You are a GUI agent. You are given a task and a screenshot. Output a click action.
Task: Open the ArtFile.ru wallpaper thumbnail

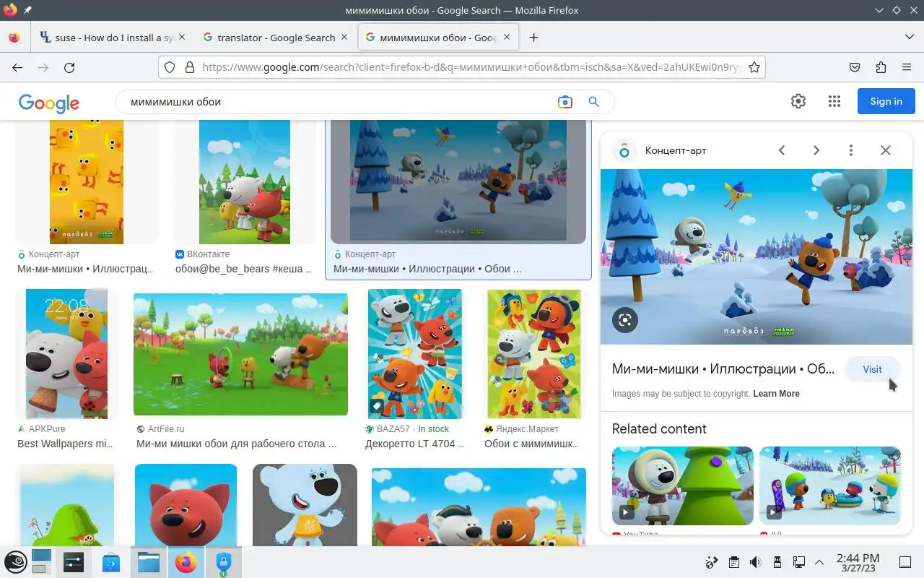coord(240,354)
